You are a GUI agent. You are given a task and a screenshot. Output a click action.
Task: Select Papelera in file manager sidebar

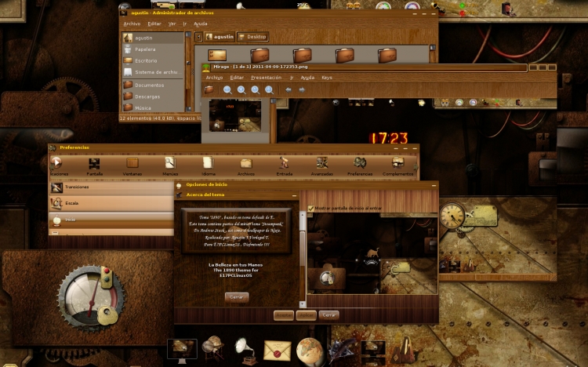[x=153, y=49]
